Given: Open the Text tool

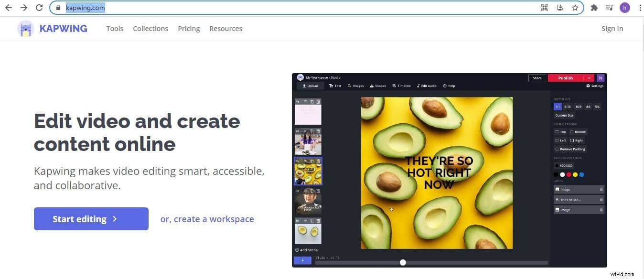Looking at the screenshot, I should click(x=336, y=86).
